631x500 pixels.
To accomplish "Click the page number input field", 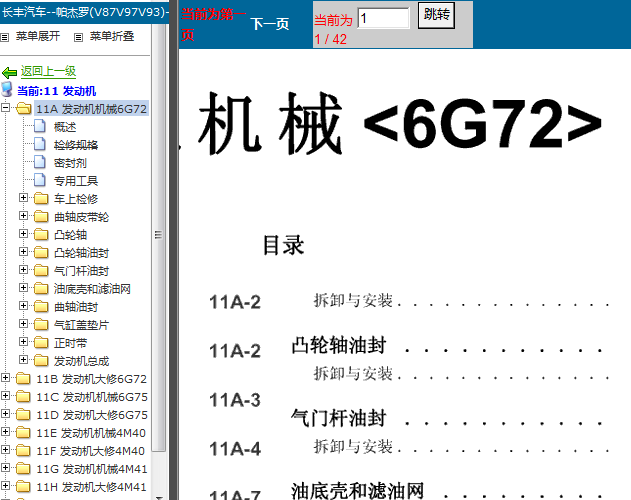I will click(x=384, y=18).
